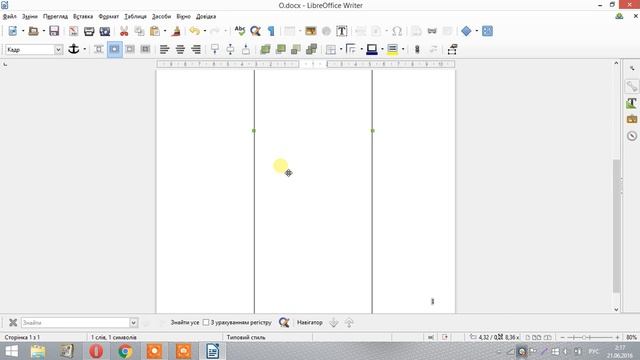The image size is (640, 360).
Task: Open print preview
Action: [105, 31]
